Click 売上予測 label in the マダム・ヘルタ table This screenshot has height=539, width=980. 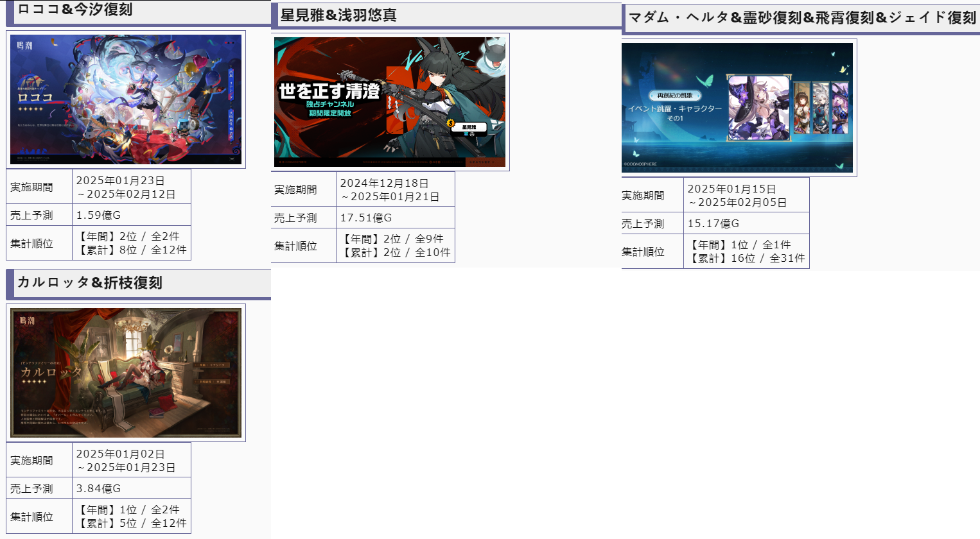coord(643,224)
